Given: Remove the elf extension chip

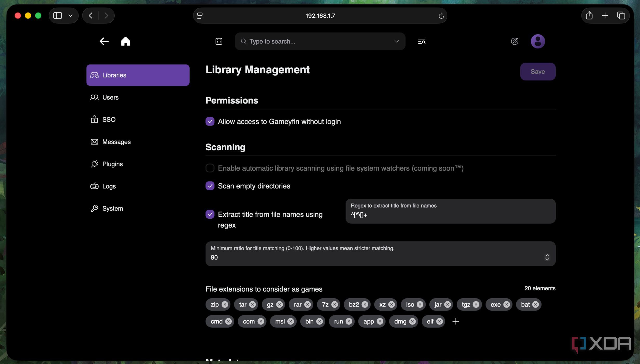Looking at the screenshot, I should [439, 321].
